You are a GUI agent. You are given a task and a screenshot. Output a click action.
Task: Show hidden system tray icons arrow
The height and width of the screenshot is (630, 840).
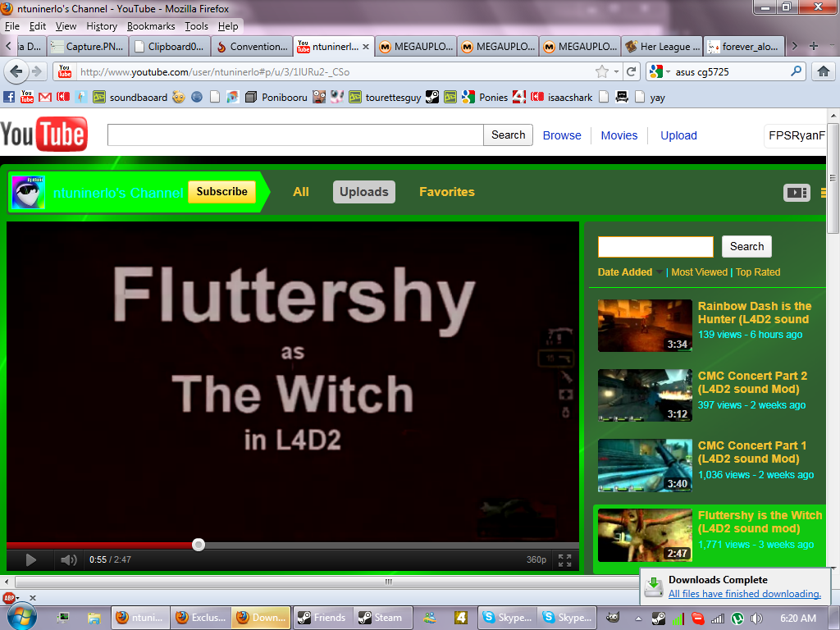point(638,619)
